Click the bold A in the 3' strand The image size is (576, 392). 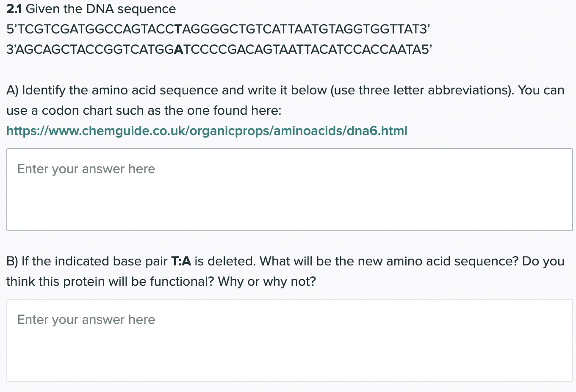178,50
